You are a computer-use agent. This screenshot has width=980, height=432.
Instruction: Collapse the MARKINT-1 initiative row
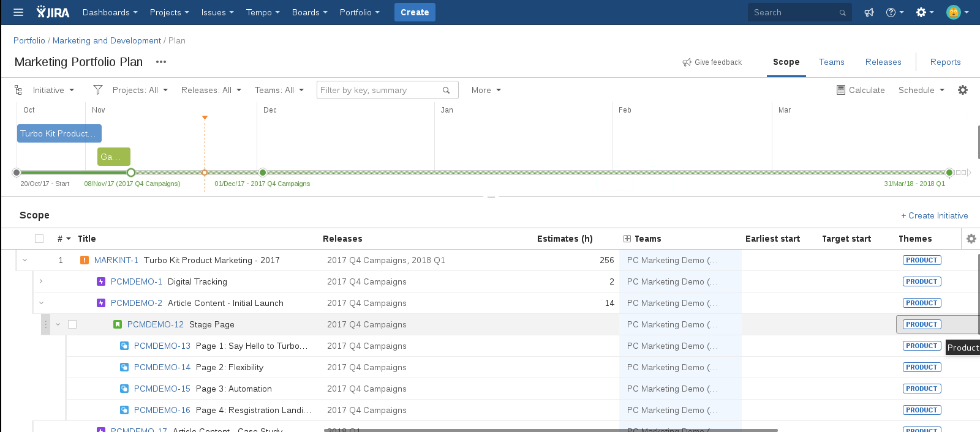tap(25, 260)
